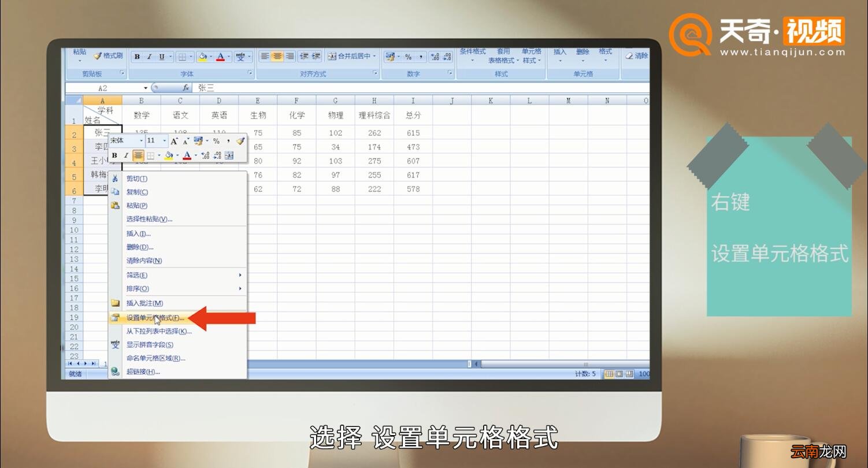Viewport: 868px width, 468px height.
Task: Click the Format Painter (格式刷) in ribbon
Action: [x=109, y=56]
